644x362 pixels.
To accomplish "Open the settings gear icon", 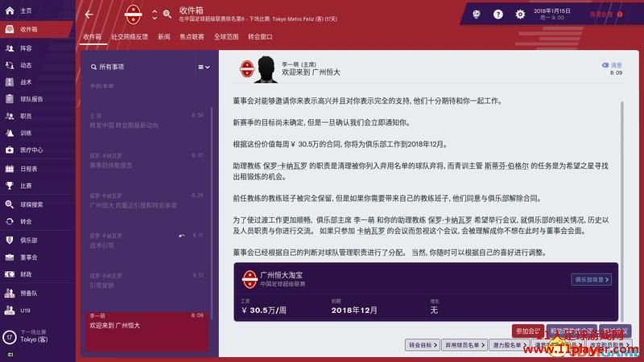I will point(520,14).
